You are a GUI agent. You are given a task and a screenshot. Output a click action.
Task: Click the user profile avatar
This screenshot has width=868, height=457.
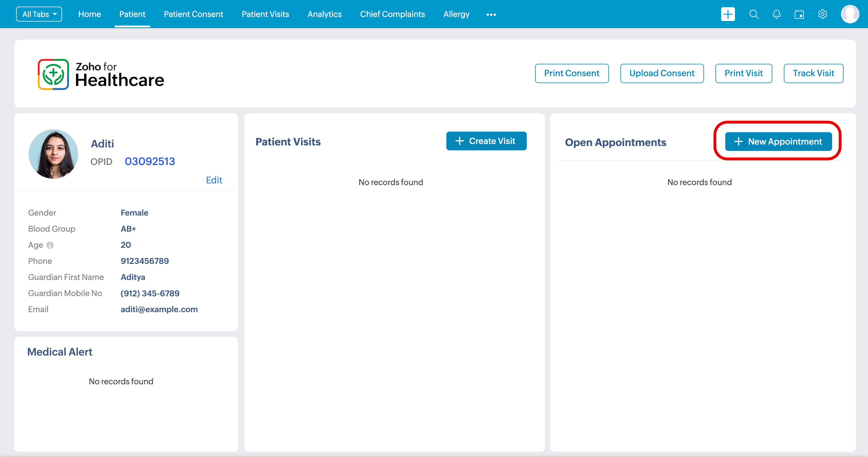coord(850,14)
